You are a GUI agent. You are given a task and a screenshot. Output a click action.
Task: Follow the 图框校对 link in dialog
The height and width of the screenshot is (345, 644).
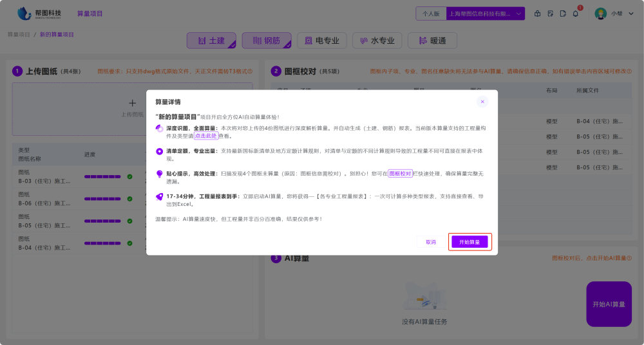tap(400, 174)
